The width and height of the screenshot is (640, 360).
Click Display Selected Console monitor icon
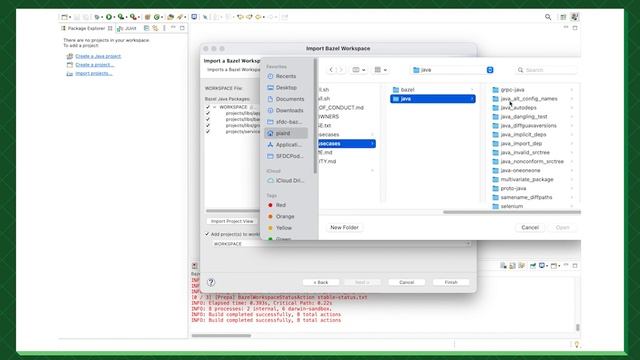[x=542, y=265]
